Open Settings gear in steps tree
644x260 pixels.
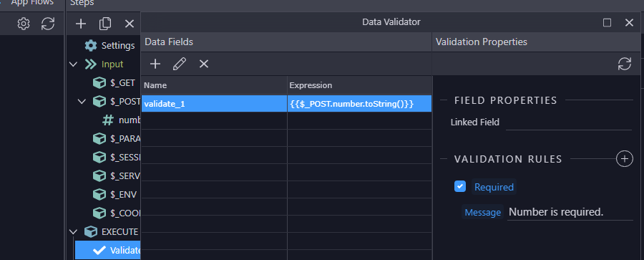pyautogui.click(x=91, y=45)
